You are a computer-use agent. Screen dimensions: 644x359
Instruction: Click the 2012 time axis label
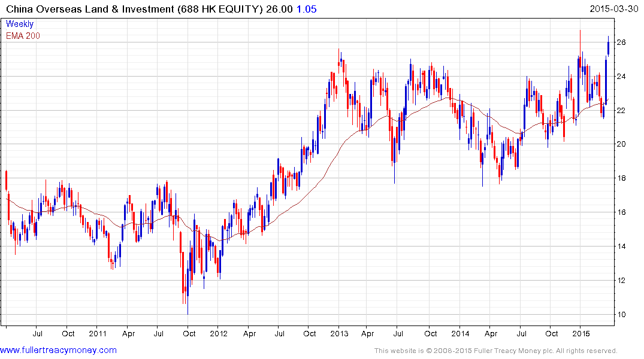point(219,333)
